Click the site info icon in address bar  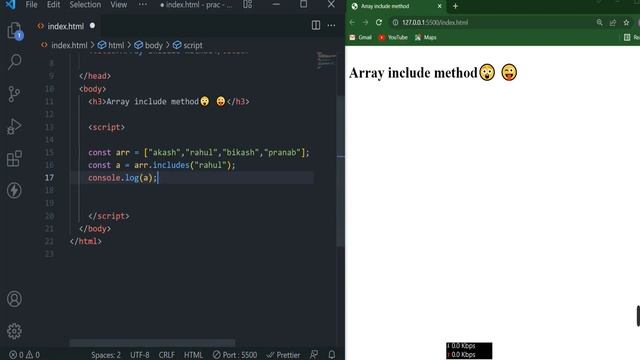[x=395, y=22]
